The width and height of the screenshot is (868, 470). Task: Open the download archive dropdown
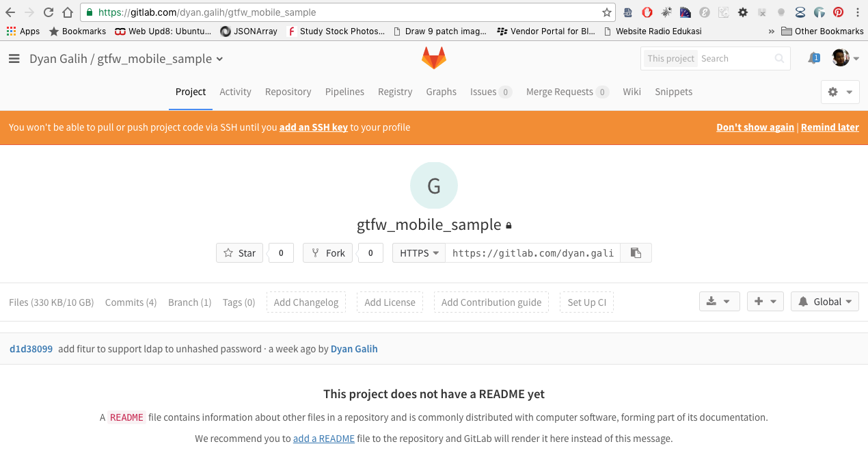[719, 302]
